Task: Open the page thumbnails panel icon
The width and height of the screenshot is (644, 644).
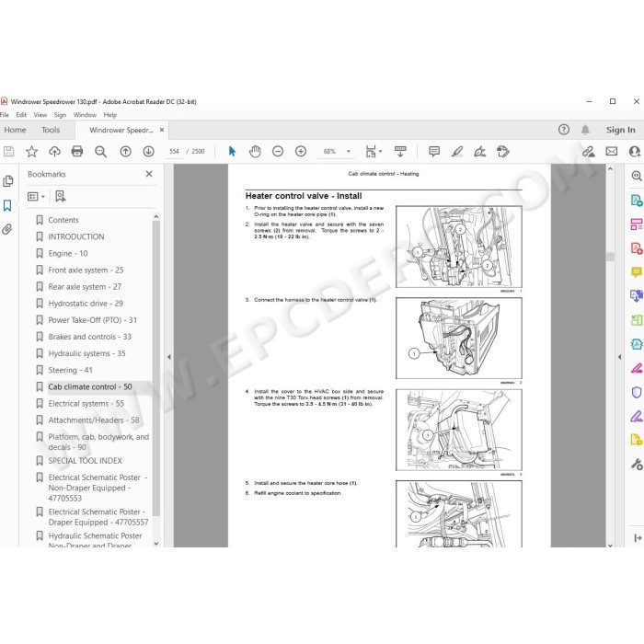Action: click(7, 181)
